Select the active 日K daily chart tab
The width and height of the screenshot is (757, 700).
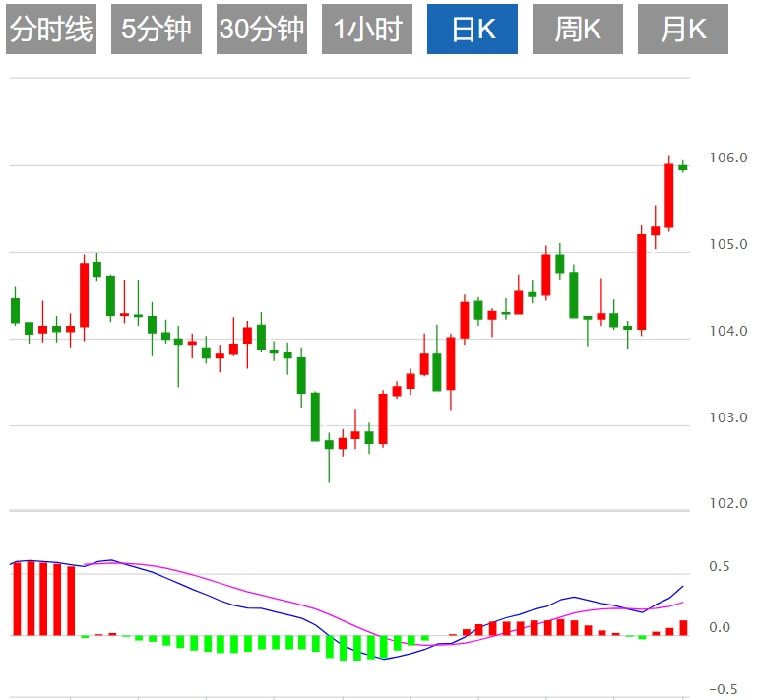(473, 29)
